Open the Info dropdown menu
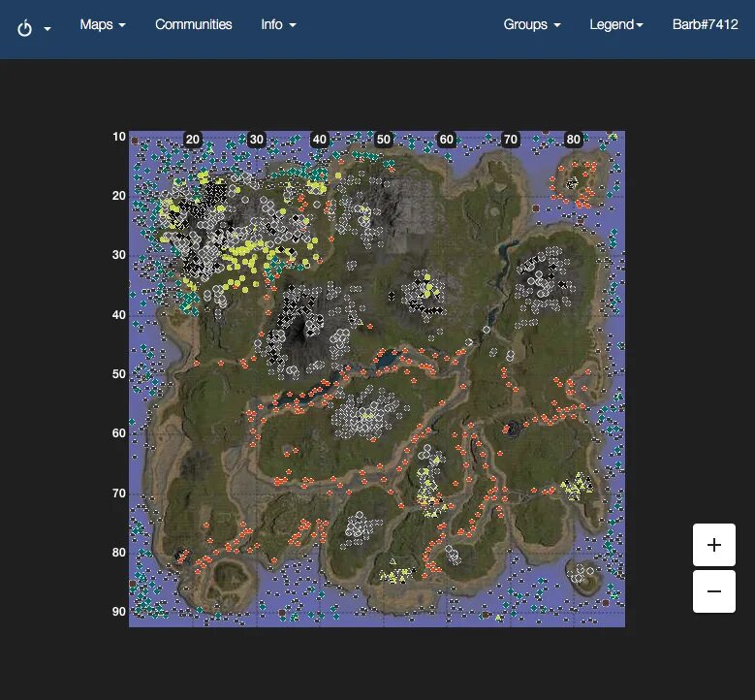This screenshot has width=755, height=700. coord(278,24)
